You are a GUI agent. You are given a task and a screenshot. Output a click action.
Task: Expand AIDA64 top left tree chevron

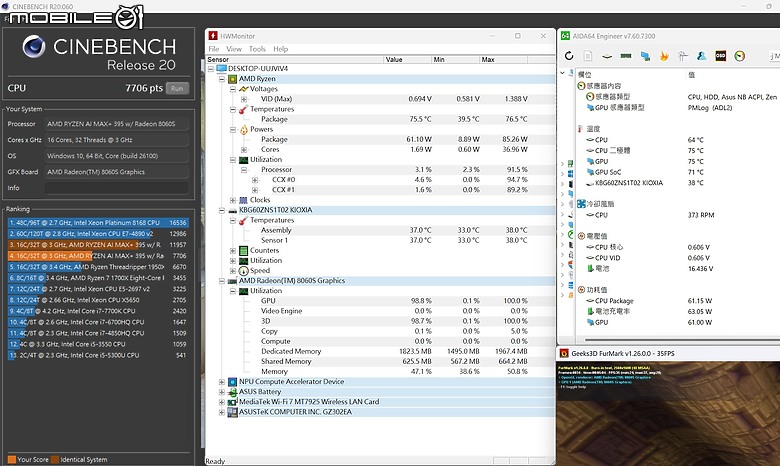click(563, 73)
